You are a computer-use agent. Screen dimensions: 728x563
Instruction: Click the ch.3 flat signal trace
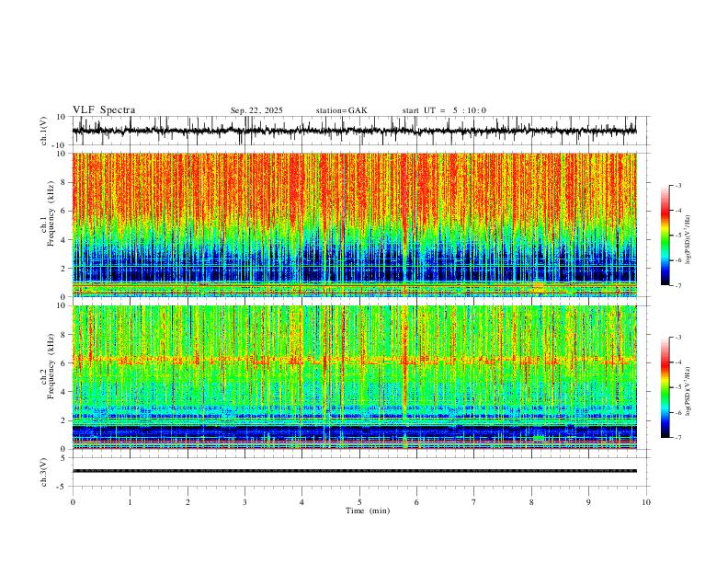coord(354,471)
